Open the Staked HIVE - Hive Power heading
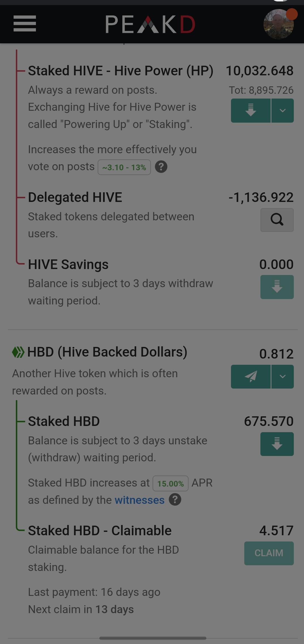The width and height of the screenshot is (304, 644). [121, 71]
